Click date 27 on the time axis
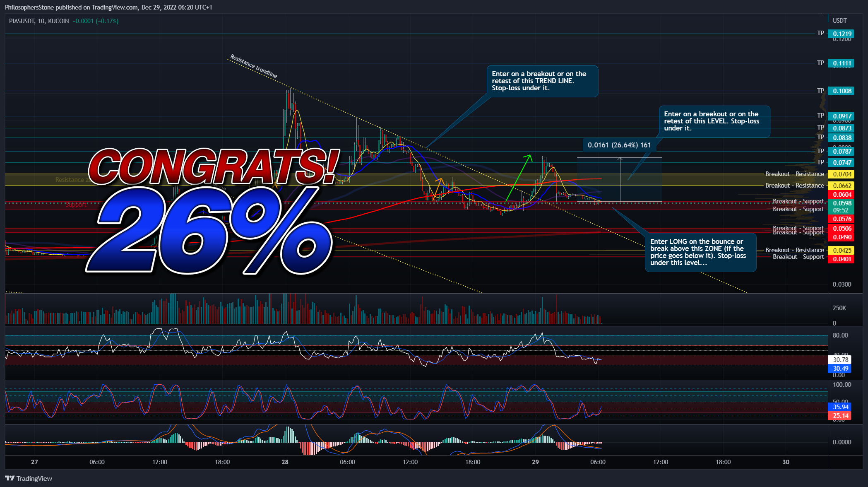Screen dimensions: 868x487 [x=34, y=462]
